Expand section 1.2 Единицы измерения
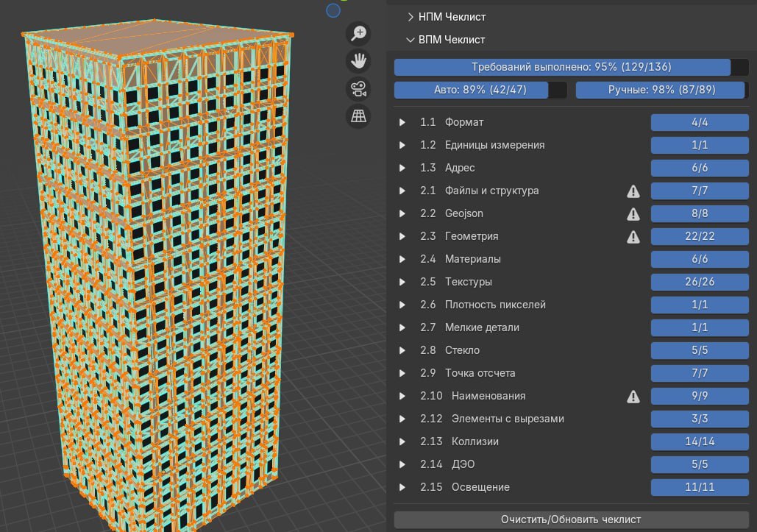The width and height of the screenshot is (757, 532). (x=402, y=145)
